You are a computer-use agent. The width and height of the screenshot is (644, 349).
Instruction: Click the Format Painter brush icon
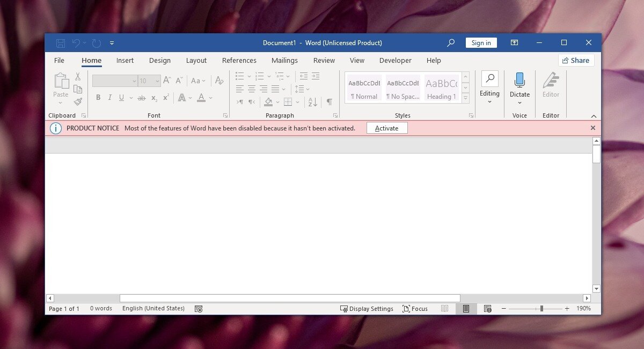78,101
